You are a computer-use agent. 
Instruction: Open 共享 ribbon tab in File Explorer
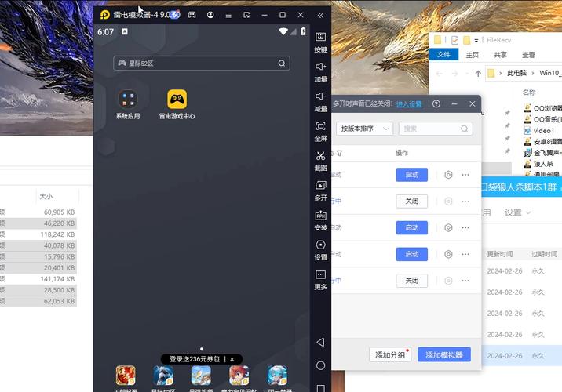(500, 55)
